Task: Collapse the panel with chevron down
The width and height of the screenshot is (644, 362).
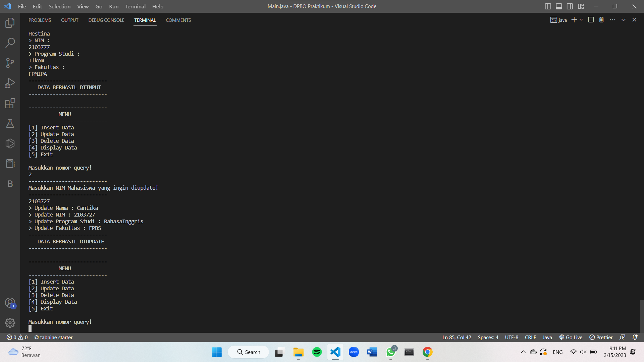Action: click(624, 20)
